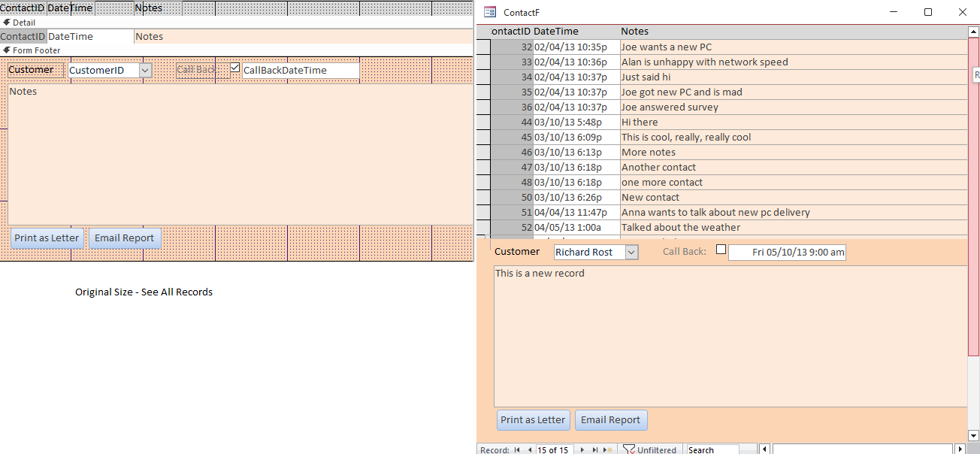Image resolution: width=980 pixels, height=457 pixels.
Task: Create new blank record with asterisk icon
Action: point(609,450)
